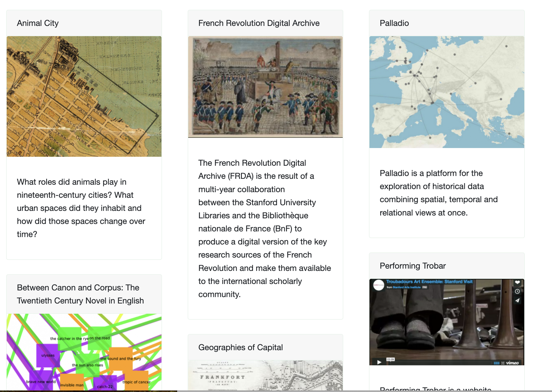Viewport: 552px width, 392px height.
Task: Enter fullscreen mode on the video player
Action: click(x=503, y=363)
